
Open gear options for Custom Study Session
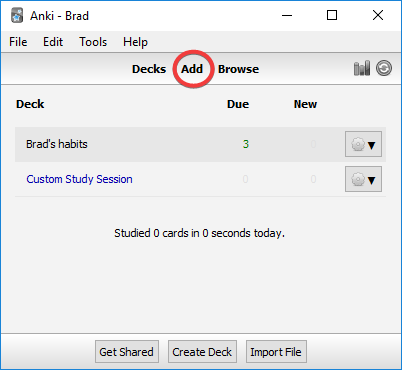point(363,179)
